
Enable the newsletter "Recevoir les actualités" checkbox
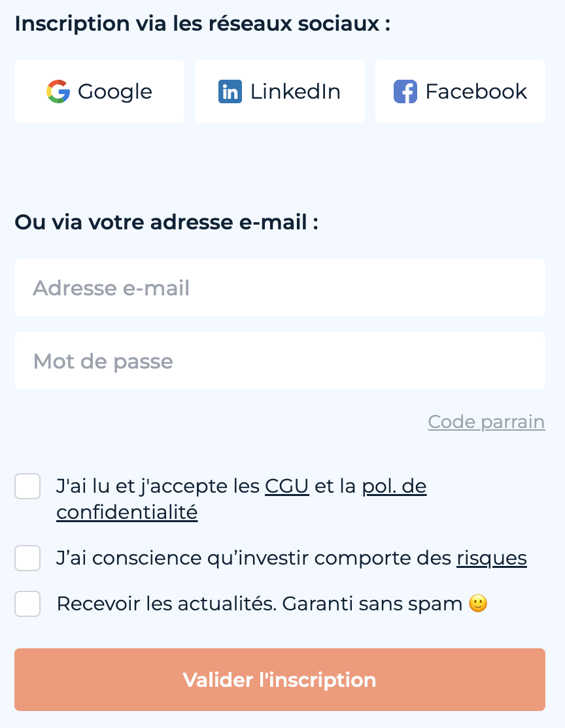click(x=27, y=604)
